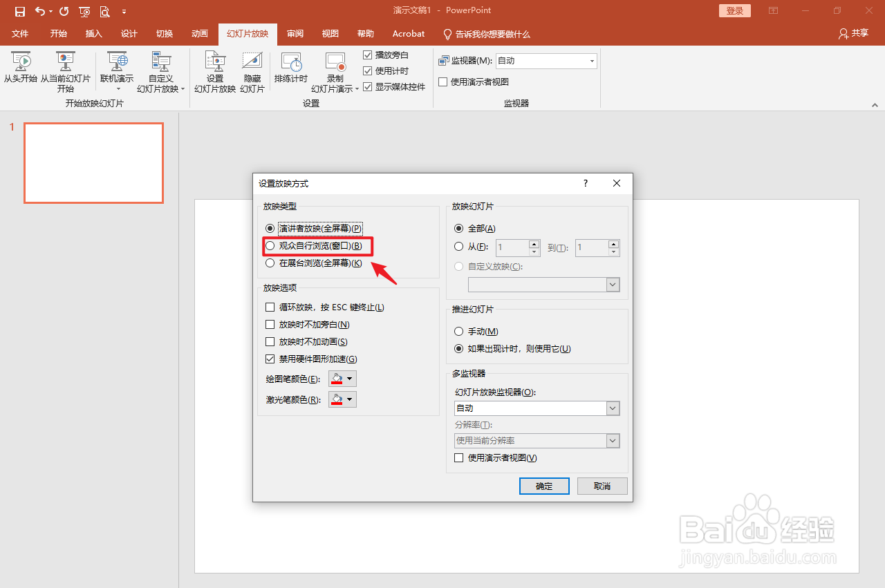Expand 录制幻灯片演示 dropdown arrow
Viewport: 885px width, 588px height.
point(357,90)
